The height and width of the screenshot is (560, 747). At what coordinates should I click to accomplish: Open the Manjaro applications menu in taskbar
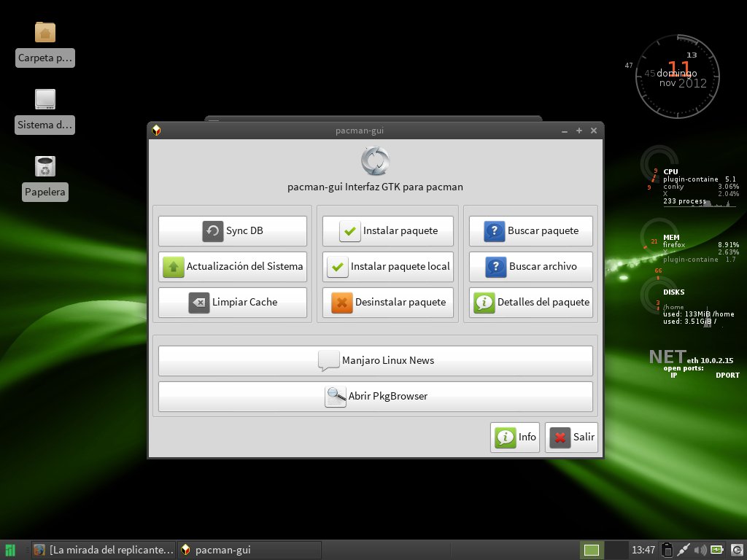coord(9,550)
